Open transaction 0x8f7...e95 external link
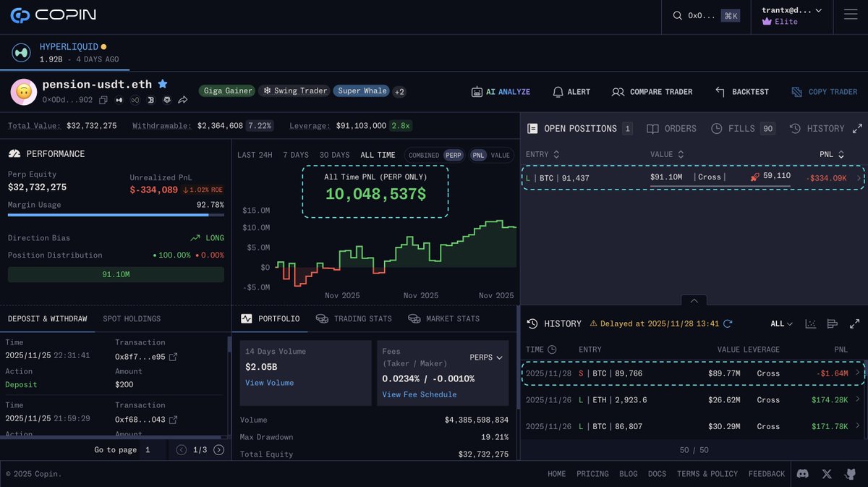Screen dimensions: 868x487 coord(173,357)
